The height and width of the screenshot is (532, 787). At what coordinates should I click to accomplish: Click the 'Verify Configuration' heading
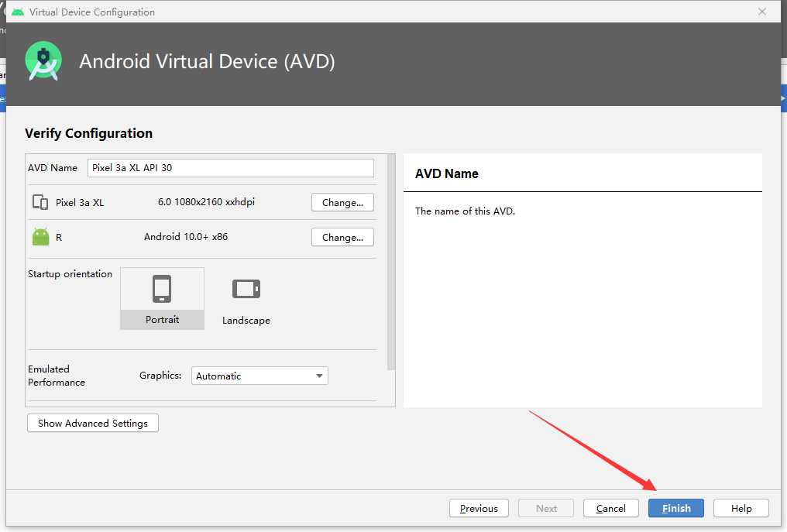(89, 133)
